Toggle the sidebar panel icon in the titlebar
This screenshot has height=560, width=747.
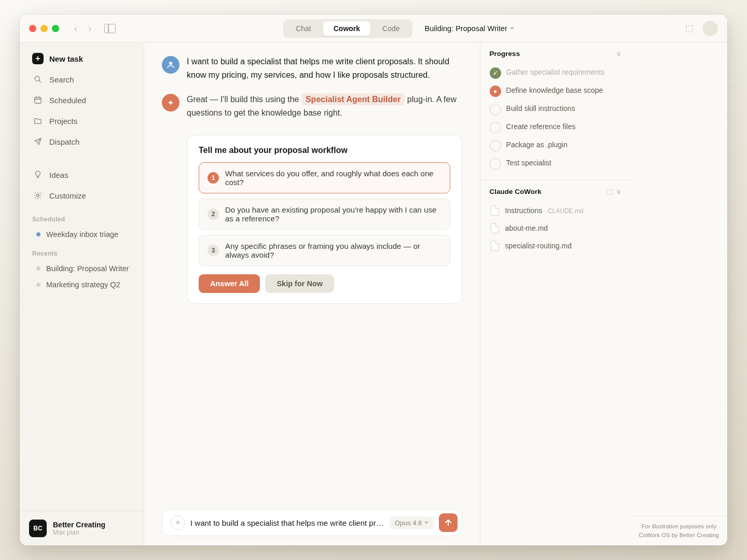[x=110, y=29]
